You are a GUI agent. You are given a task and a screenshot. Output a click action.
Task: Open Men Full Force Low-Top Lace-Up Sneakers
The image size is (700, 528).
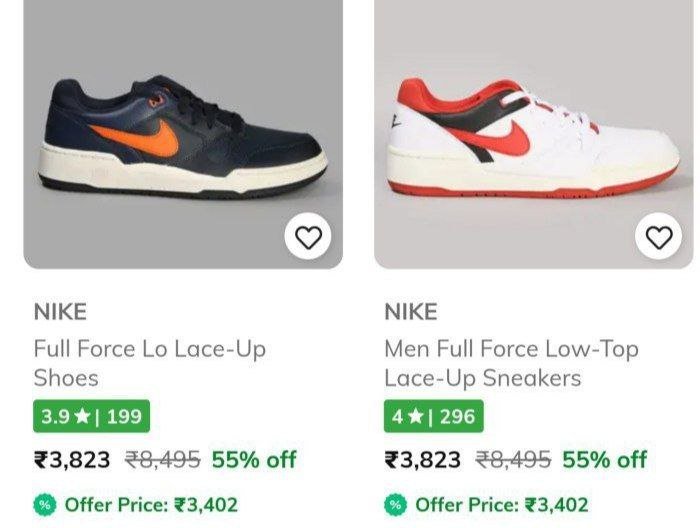[x=510, y=363]
